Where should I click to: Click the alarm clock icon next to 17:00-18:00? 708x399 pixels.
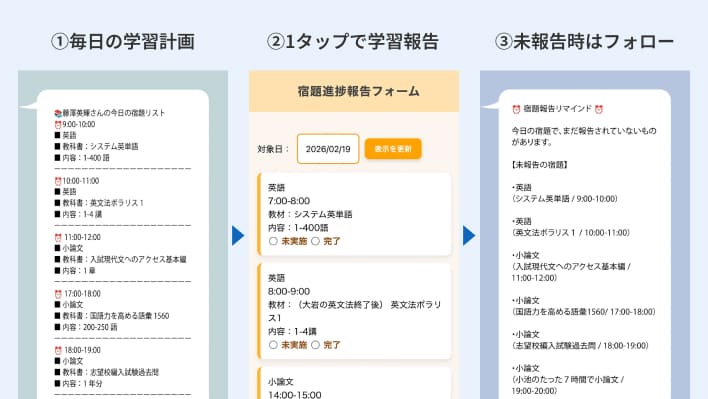[58, 294]
